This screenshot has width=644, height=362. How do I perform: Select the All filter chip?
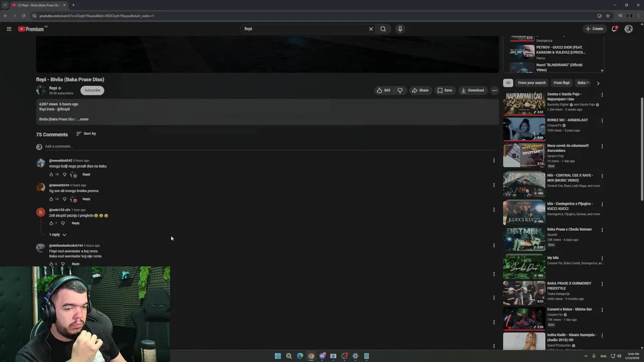point(508,83)
